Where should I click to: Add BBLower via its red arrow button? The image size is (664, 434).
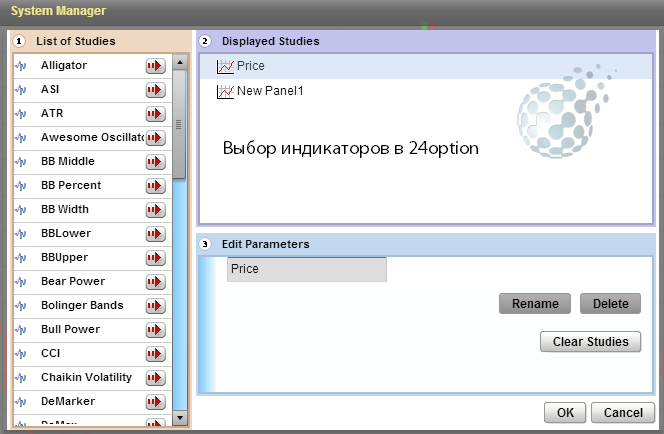point(155,234)
